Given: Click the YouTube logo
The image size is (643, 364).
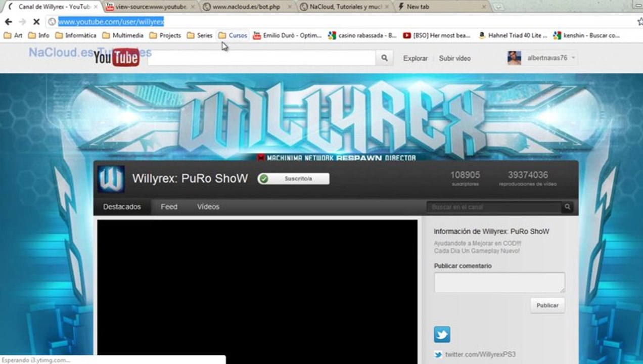Looking at the screenshot, I should 116,58.
